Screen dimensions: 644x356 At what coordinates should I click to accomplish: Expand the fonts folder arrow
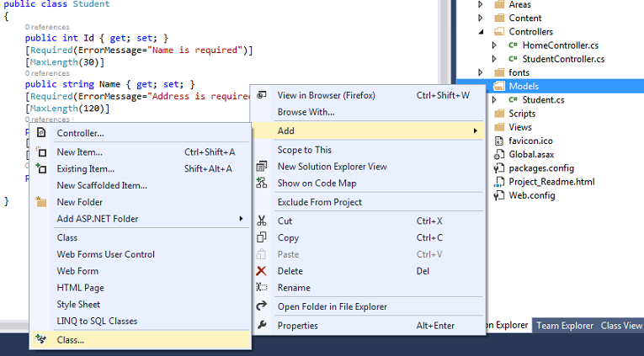(481, 73)
